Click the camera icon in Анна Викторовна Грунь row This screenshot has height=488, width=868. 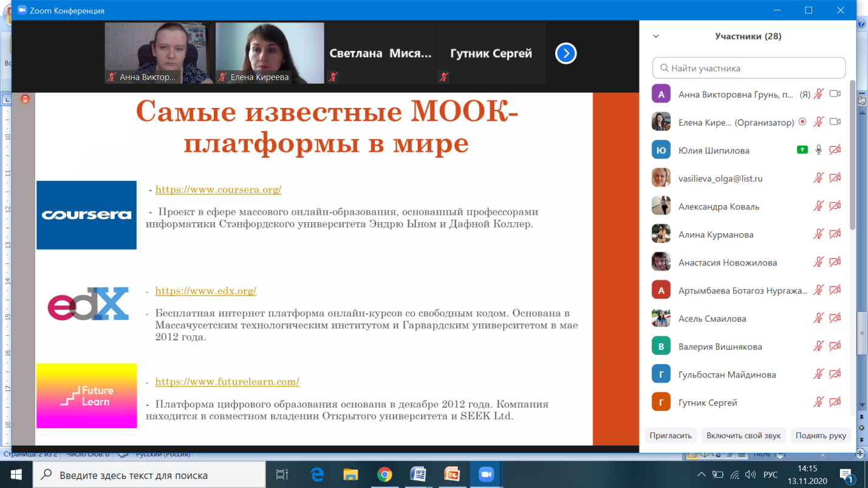[x=835, y=94]
